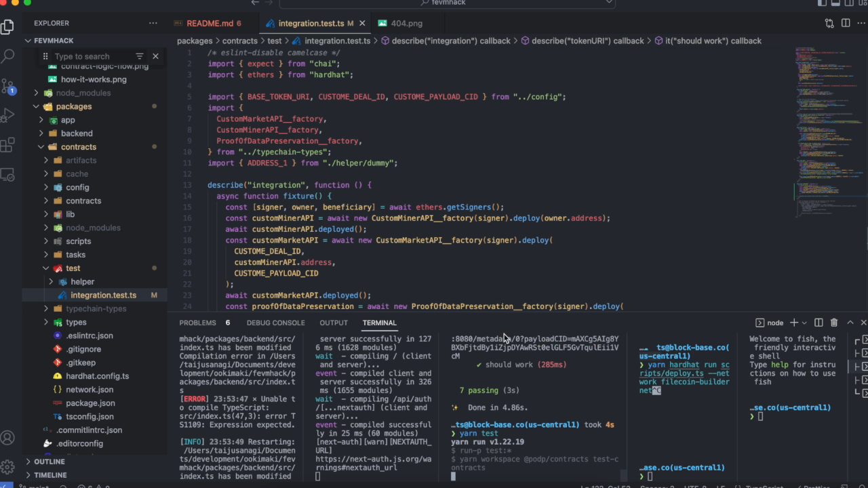
Task: Open Customize Layout button
Action: pos(863,3)
